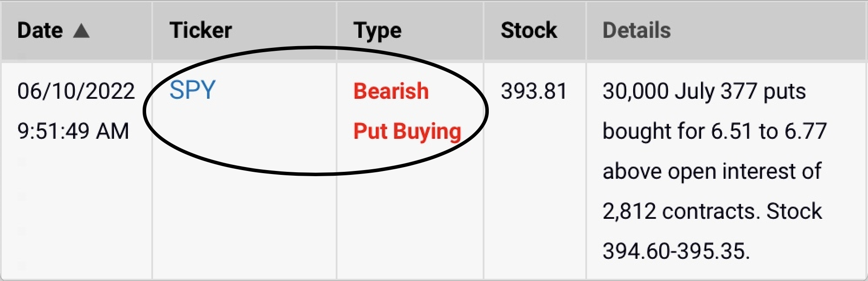
Task: Click the 2,812 open interest figure
Action: pyautogui.click(x=629, y=211)
